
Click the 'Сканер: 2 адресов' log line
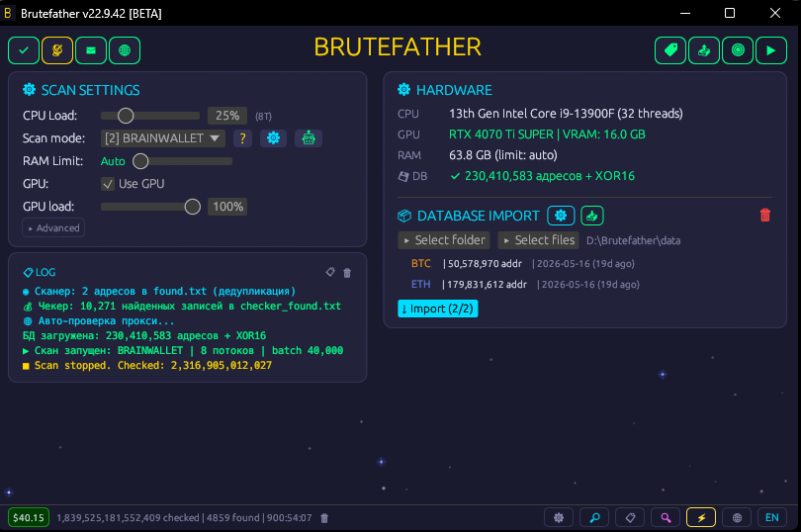159,292
